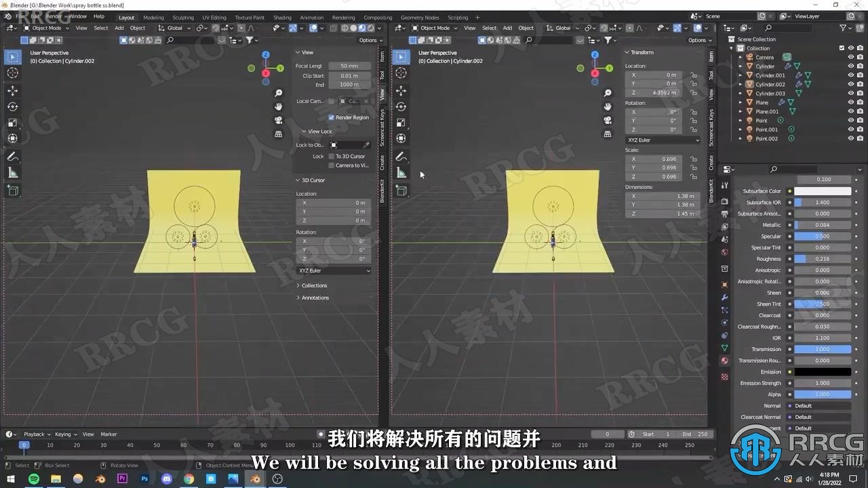Screen dimensions: 868x488
Task: Switch to Geometry Nodes workspace tab
Action: pyautogui.click(x=420, y=18)
